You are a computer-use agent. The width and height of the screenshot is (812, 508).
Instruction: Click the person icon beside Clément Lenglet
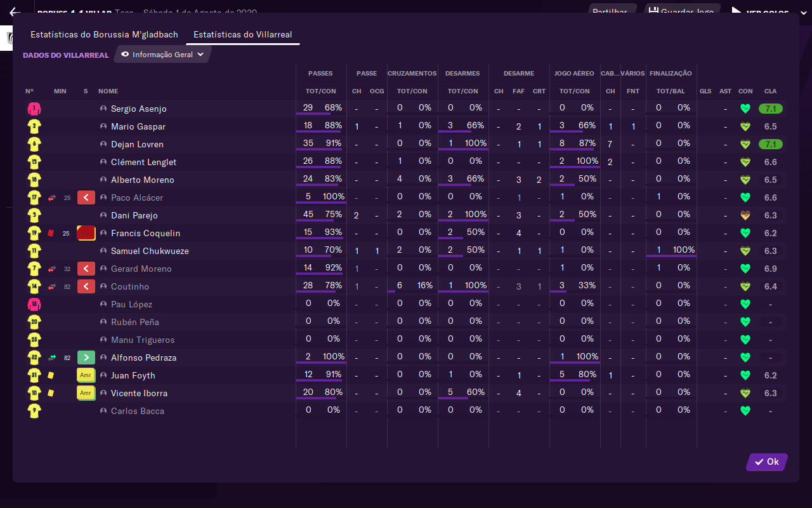103,162
